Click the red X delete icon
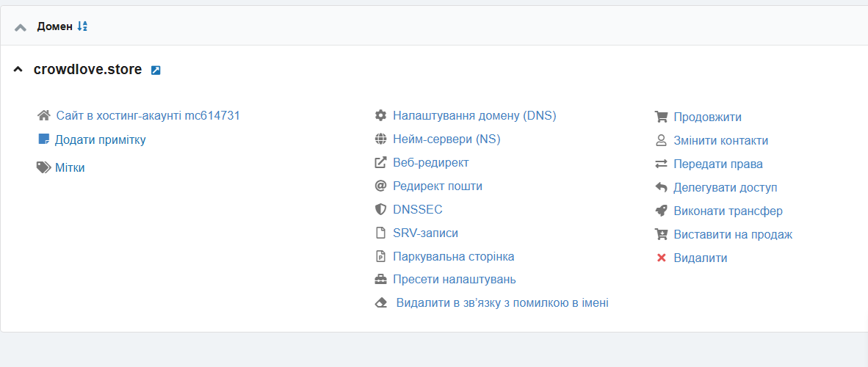The image size is (868, 367). [x=661, y=258]
